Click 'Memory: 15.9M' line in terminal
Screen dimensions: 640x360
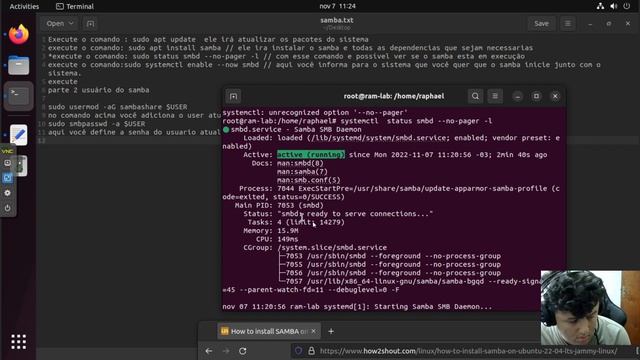(x=271, y=231)
